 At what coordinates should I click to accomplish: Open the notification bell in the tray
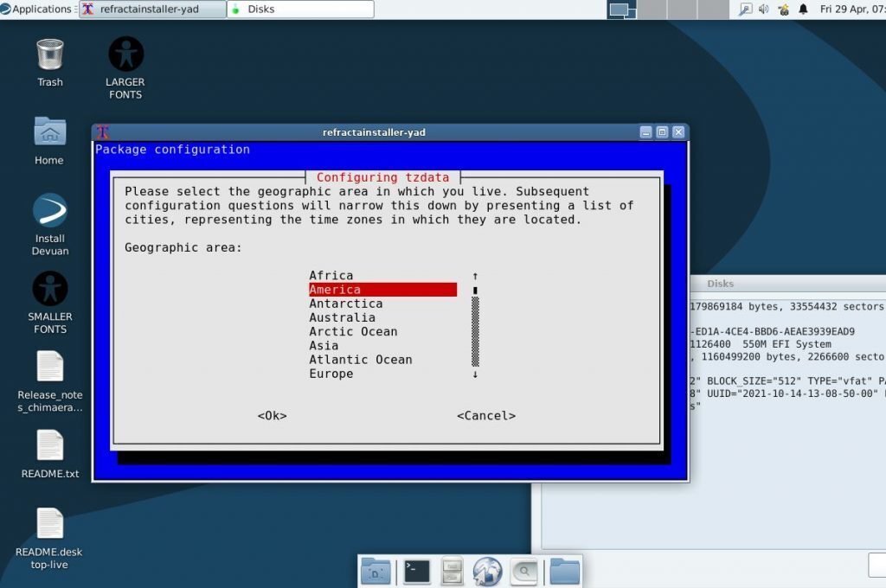[x=804, y=10]
